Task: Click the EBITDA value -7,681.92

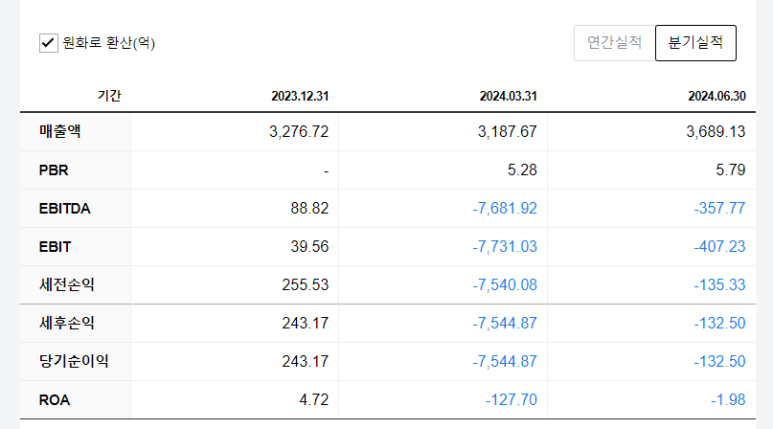Action: 504,209
